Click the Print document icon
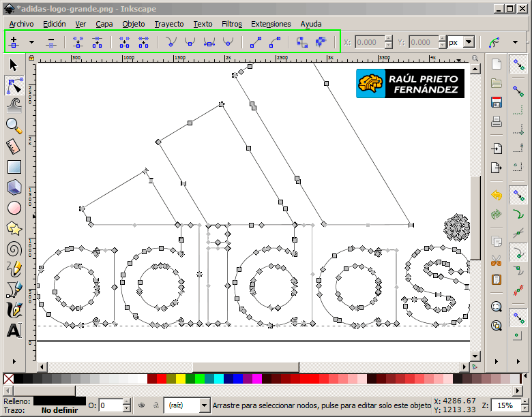The width and height of the screenshot is (532, 417). pos(497,122)
